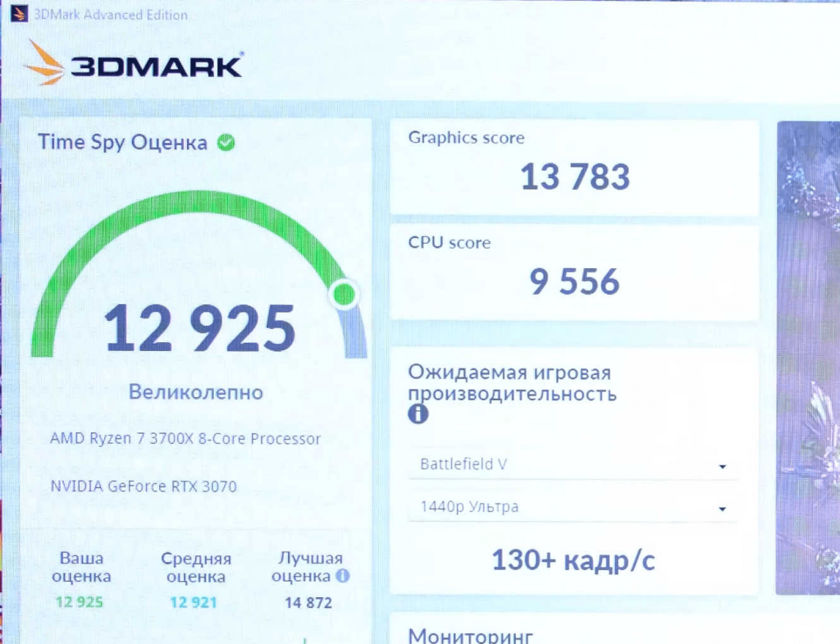The height and width of the screenshot is (644, 840).
Task: Open info icon for expected game performance
Action: 418,413
